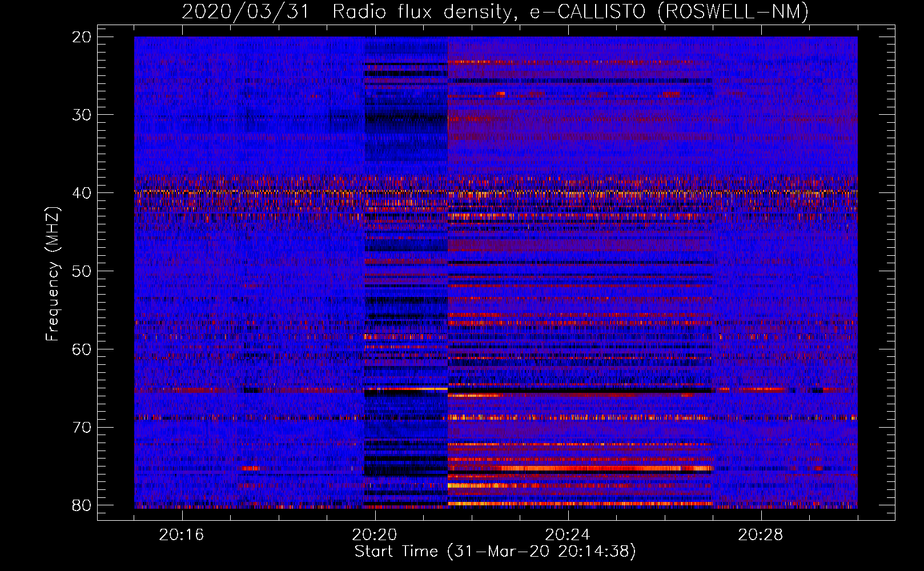Click the frequency tick label '60'
Screen dimensions: 924x571
[82, 349]
